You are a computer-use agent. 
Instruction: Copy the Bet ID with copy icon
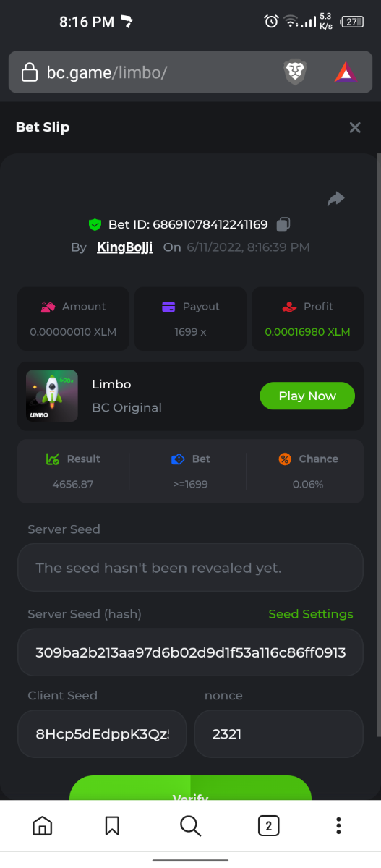(x=284, y=224)
